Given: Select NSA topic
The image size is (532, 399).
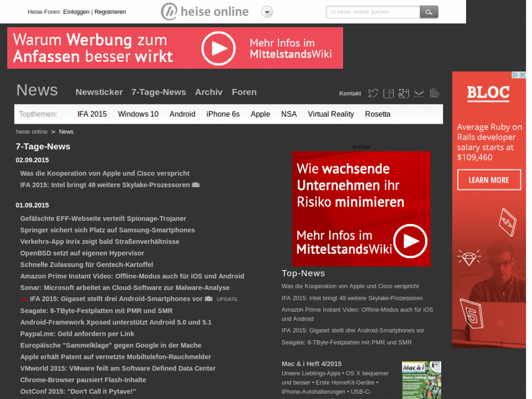Looking at the screenshot, I should [289, 114].
